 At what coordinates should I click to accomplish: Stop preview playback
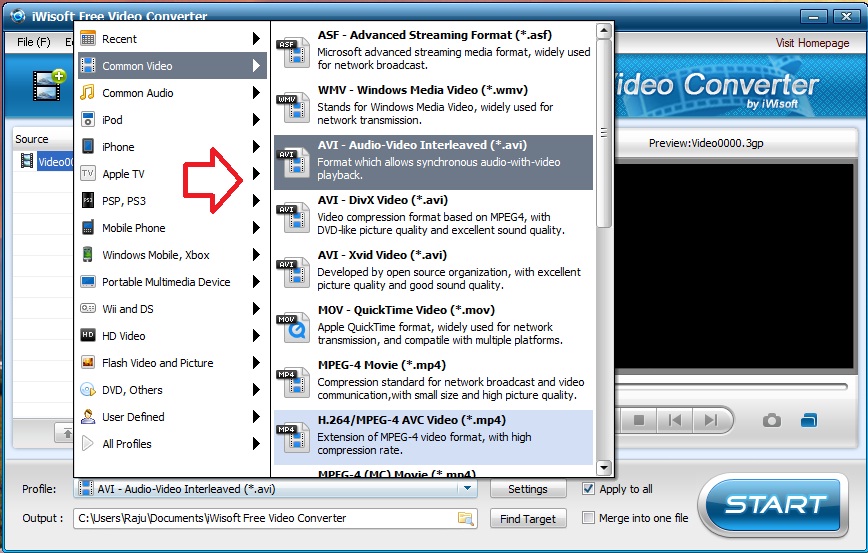pos(638,421)
